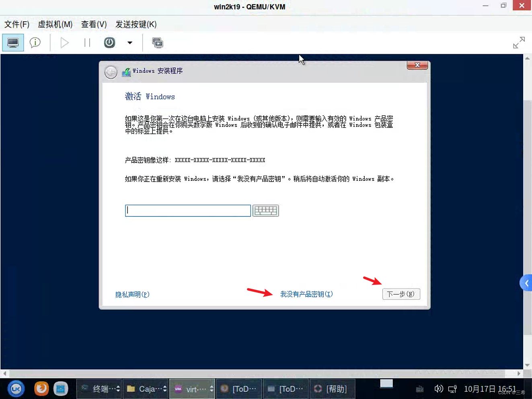Open the file manager taskbar icon
This screenshot has width=532, height=399.
coord(61,389)
